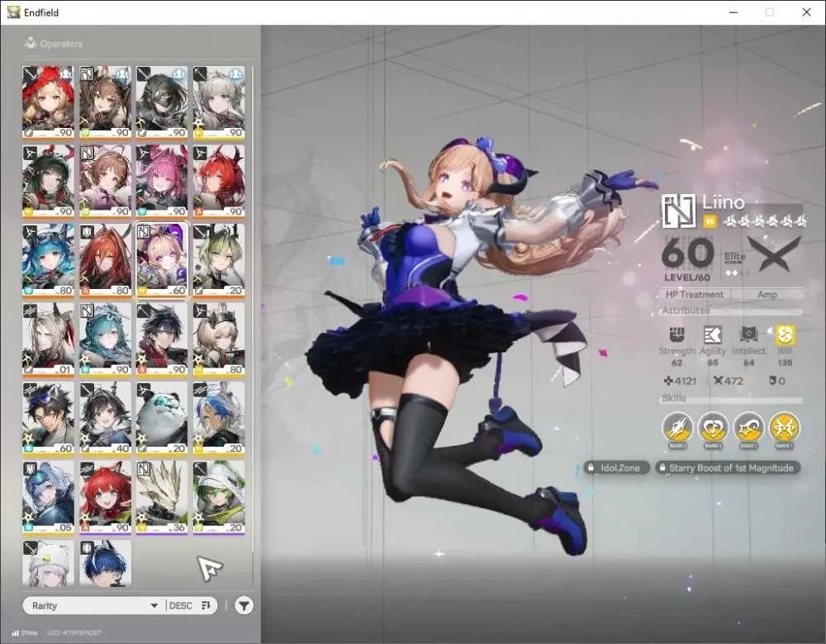The height and width of the screenshot is (644, 826).
Task: Click the HP Treatment tag
Action: [695, 295]
